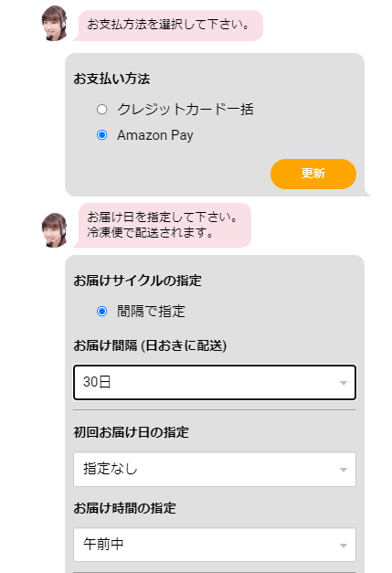Click the arrow on the 午前中 select box
The width and height of the screenshot is (392, 573).
tap(343, 546)
